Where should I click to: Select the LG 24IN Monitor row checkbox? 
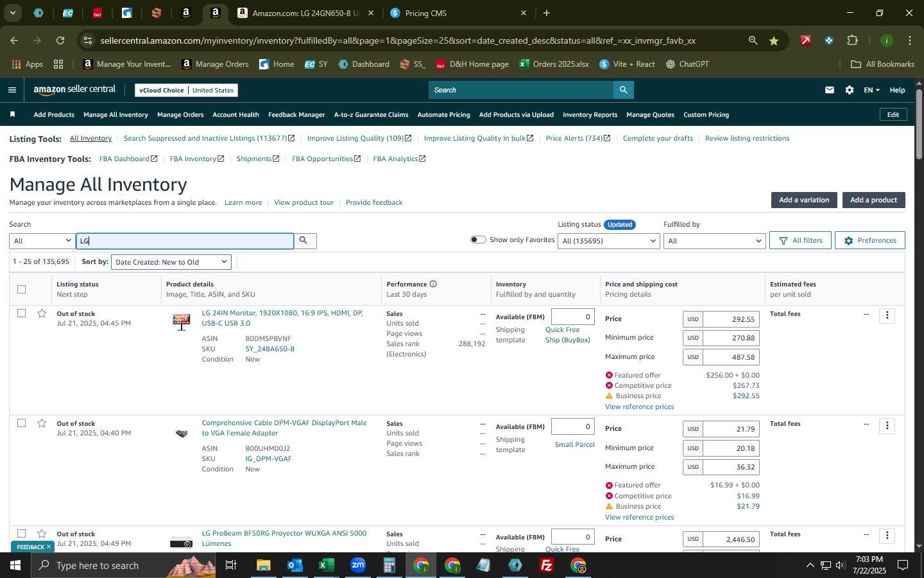pyautogui.click(x=21, y=313)
